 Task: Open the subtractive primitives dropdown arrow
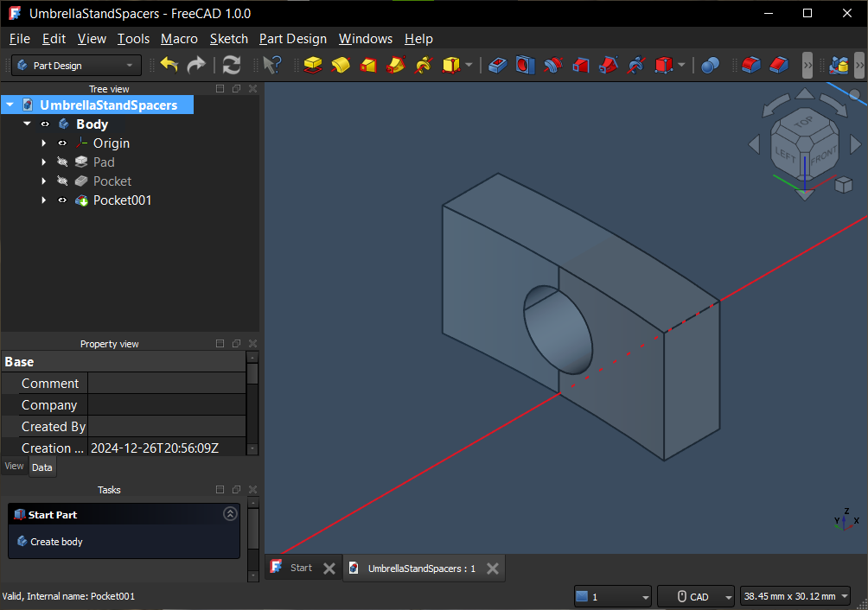(681, 66)
